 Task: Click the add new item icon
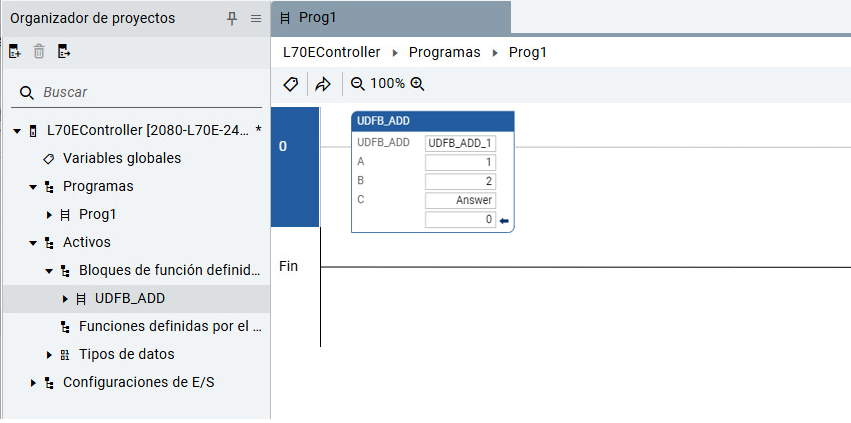click(15, 52)
